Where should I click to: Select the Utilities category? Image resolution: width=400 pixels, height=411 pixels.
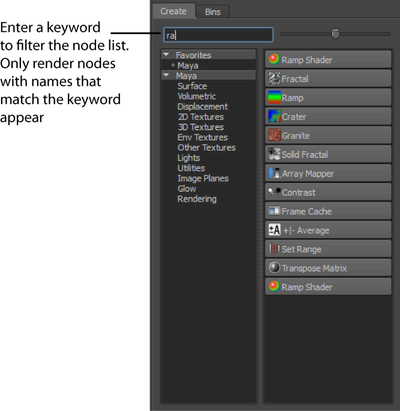(x=191, y=168)
